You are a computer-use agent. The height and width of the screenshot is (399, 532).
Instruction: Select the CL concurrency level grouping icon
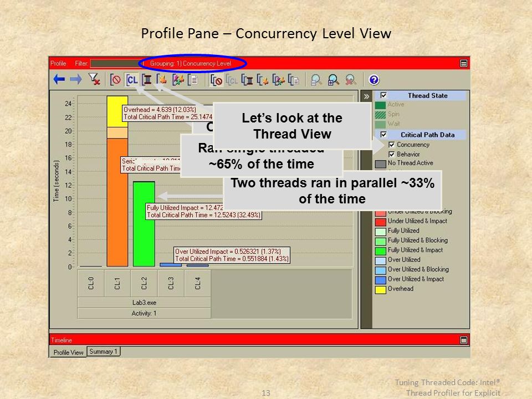[x=132, y=80]
